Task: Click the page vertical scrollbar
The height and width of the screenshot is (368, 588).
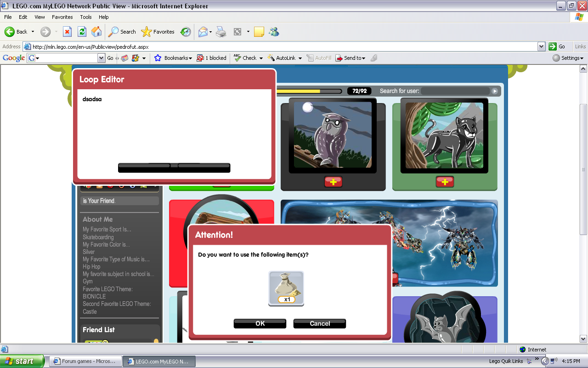Action: click(583, 205)
